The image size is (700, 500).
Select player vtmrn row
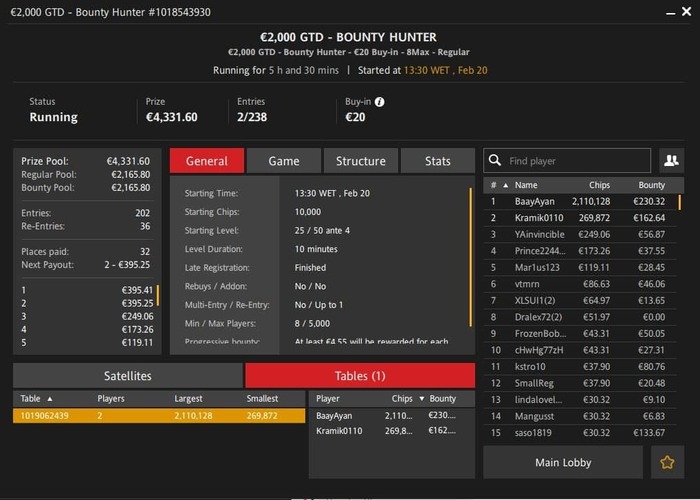pyautogui.click(x=580, y=284)
